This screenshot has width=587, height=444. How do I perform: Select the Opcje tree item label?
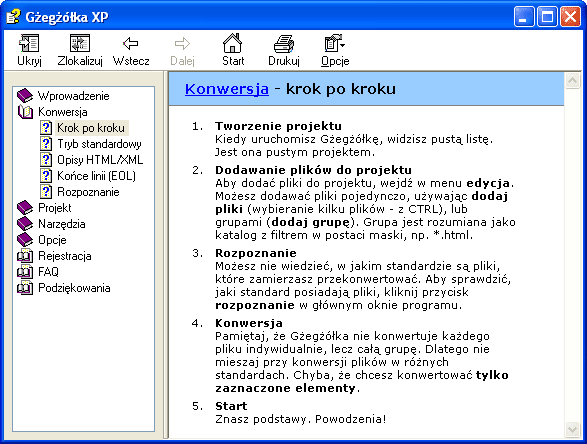point(52,240)
